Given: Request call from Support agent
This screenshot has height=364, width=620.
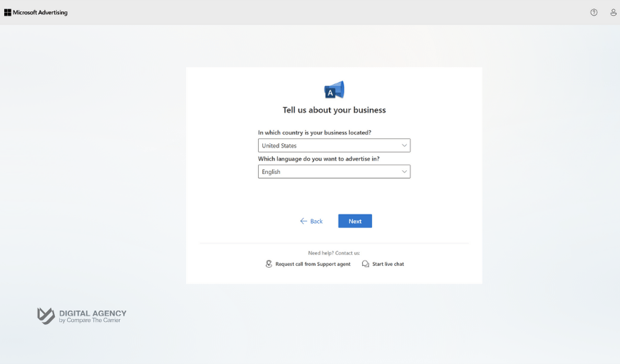Looking at the screenshot, I should tap(308, 264).
